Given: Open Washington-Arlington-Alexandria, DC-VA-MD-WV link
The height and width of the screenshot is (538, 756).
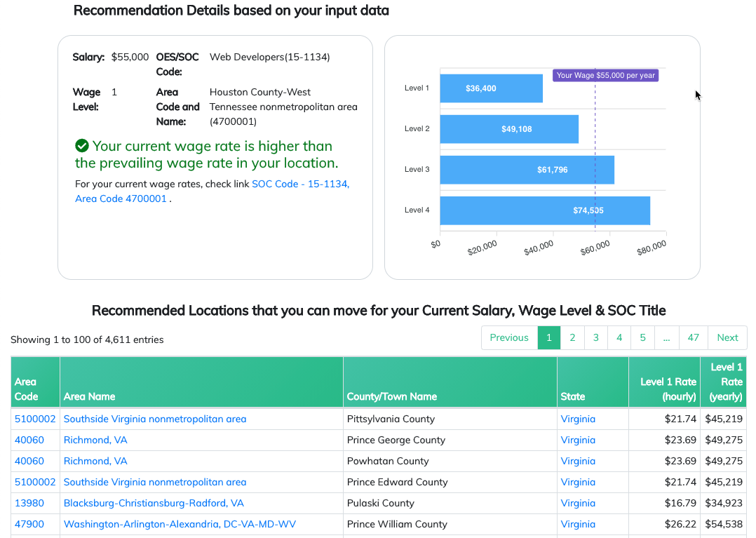Looking at the screenshot, I should click(180, 524).
